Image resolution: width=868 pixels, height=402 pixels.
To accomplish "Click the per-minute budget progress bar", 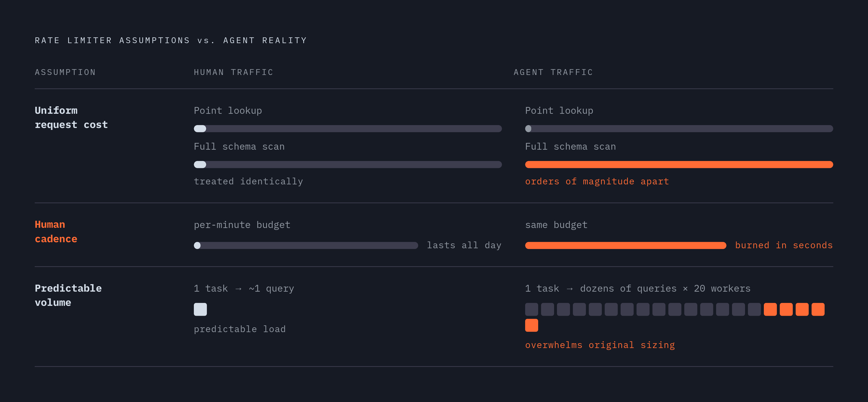I will (306, 245).
